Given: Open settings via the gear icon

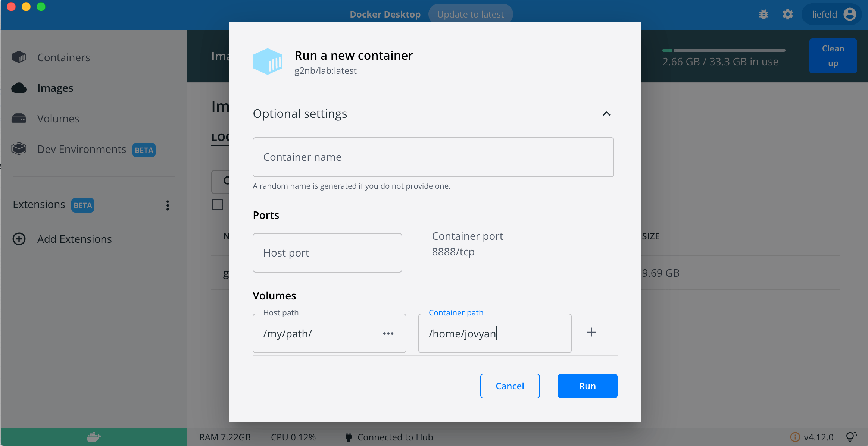Looking at the screenshot, I should [x=787, y=15].
